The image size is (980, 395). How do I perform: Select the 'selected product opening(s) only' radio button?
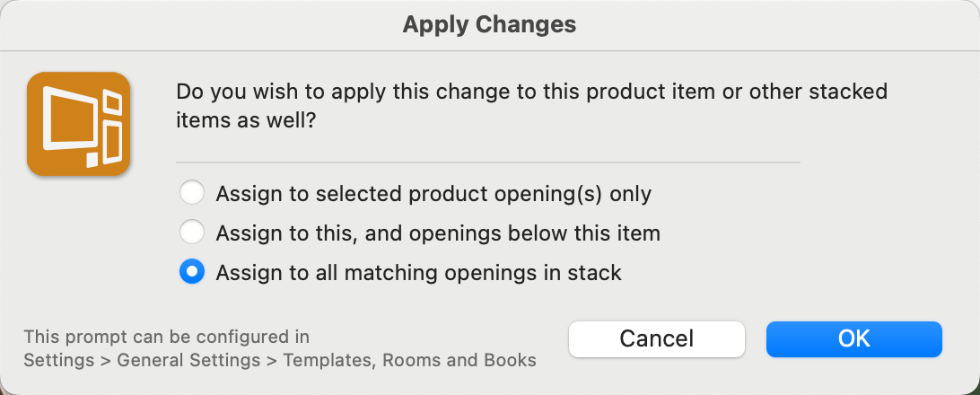(x=192, y=193)
